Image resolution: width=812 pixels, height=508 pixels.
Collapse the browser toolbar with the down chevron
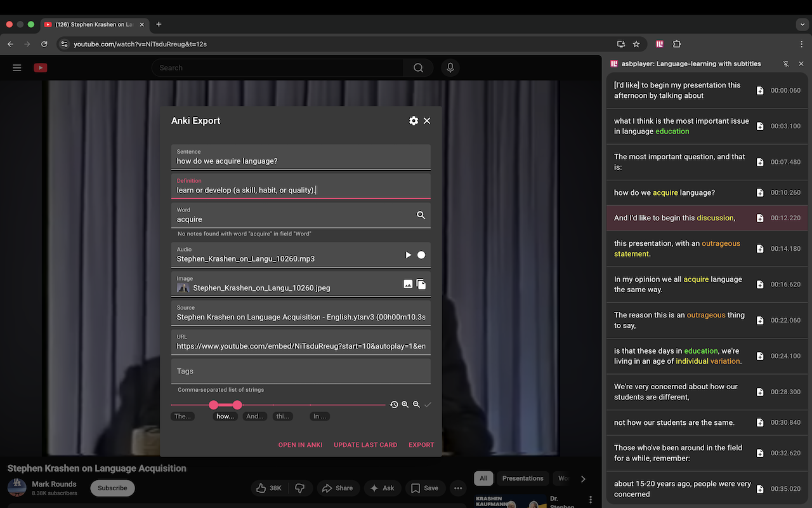802,24
